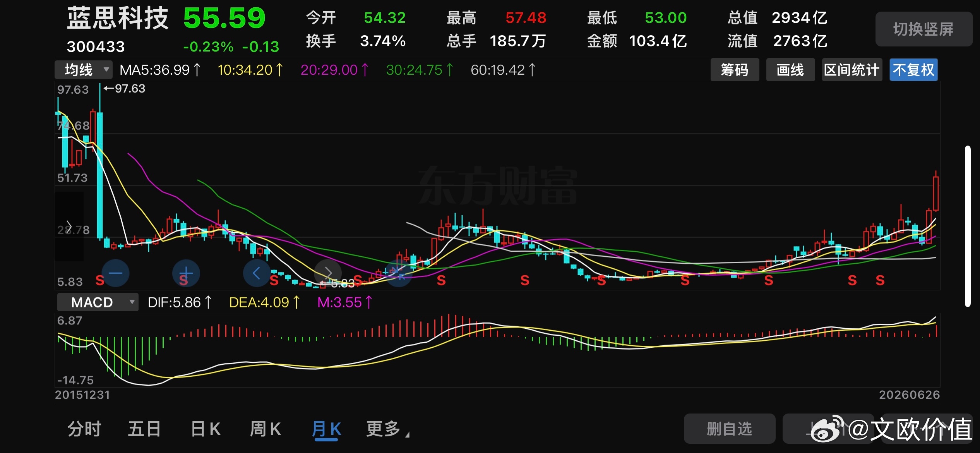The height and width of the screenshot is (453, 980).
Task: Open the MACD indicator dropdown
Action: click(x=98, y=302)
